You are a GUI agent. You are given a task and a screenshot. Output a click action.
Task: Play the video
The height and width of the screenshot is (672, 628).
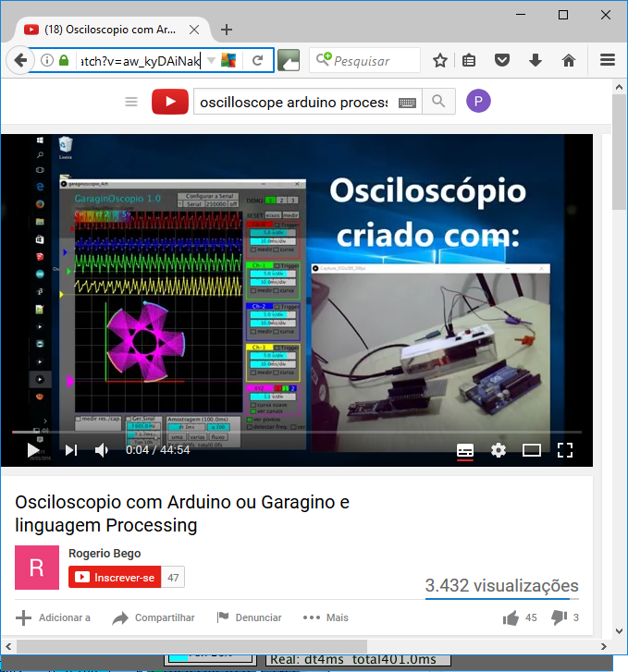[33, 450]
